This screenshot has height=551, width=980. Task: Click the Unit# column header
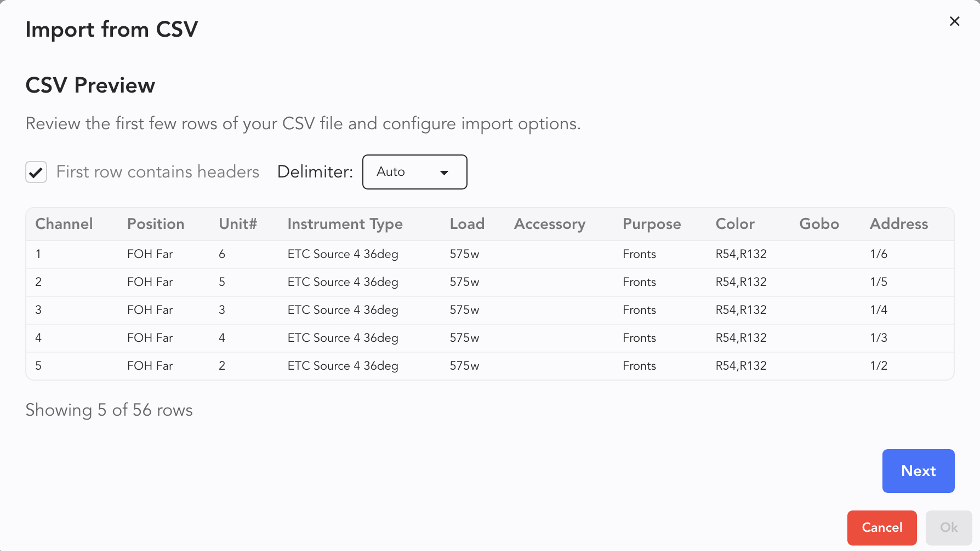(238, 224)
